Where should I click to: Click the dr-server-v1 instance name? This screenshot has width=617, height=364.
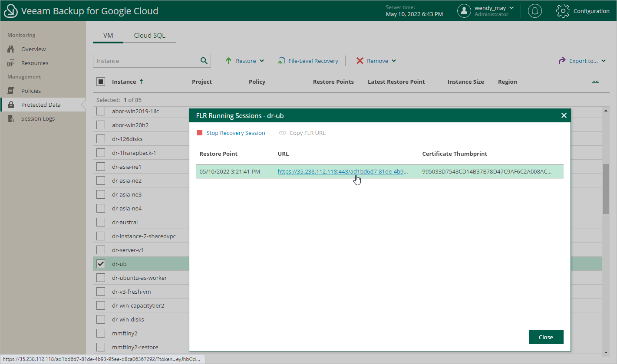coord(128,250)
